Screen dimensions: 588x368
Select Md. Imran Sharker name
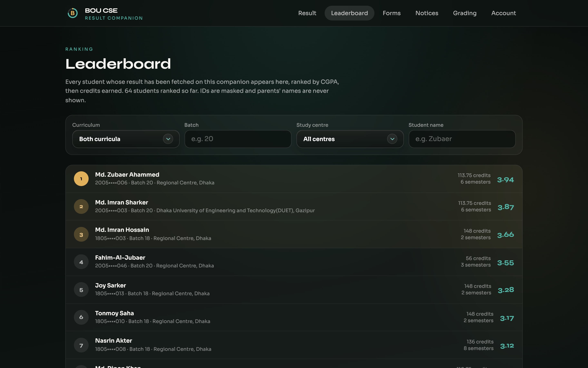[x=121, y=202]
